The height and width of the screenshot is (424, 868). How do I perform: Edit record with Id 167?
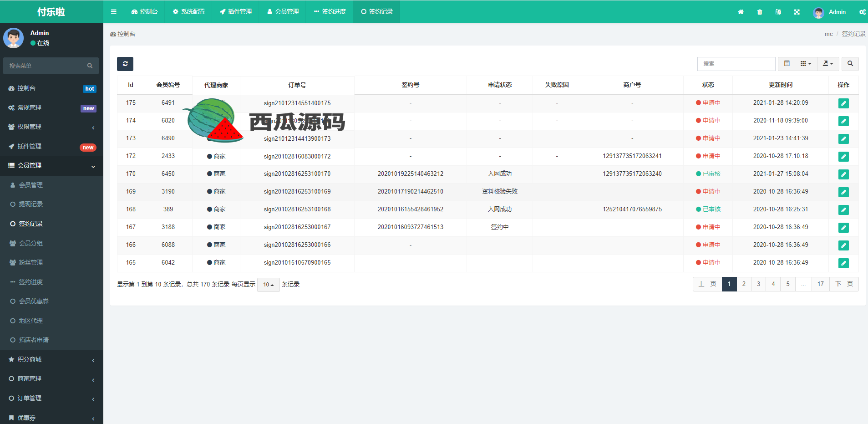[x=843, y=228]
